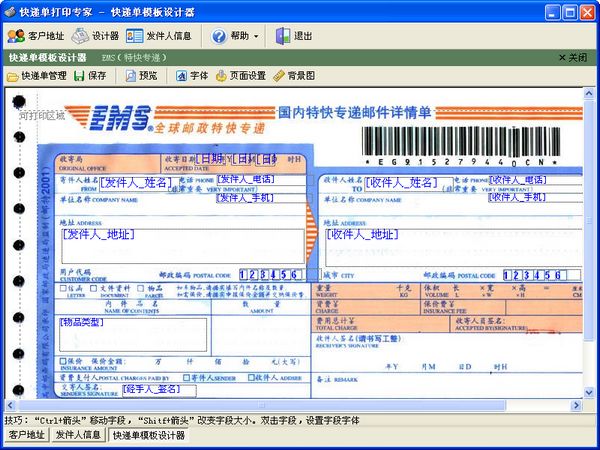Click the horizontal scrollbar right arrow
The image size is (600, 450).
tap(576, 405)
